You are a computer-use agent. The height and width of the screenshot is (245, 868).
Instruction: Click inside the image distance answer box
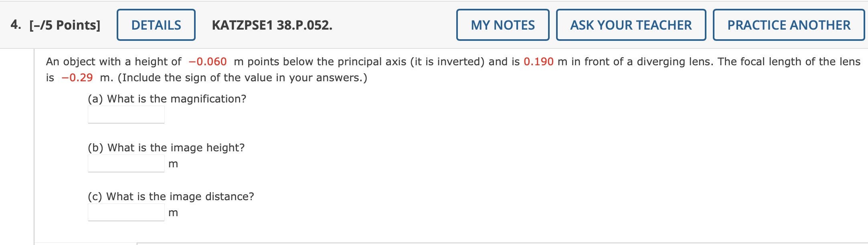click(125, 213)
